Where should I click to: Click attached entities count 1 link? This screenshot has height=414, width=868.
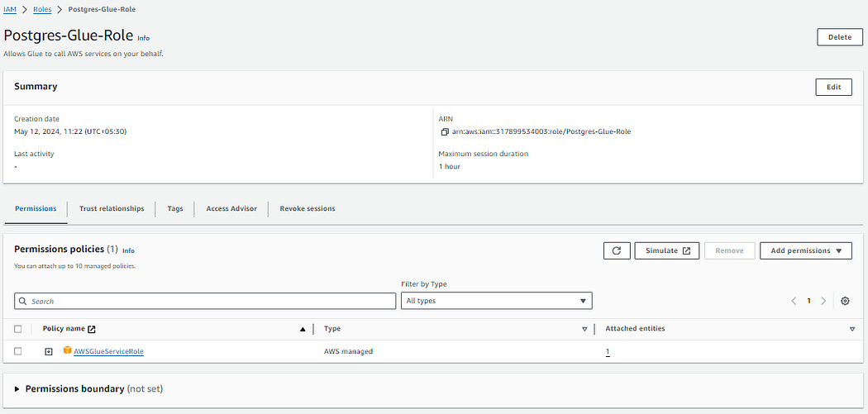click(608, 351)
